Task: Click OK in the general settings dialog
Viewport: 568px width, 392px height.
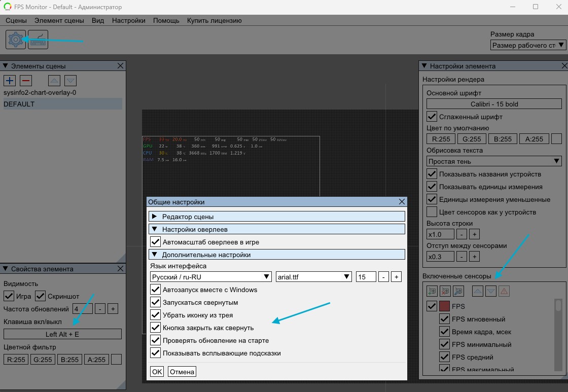Action: tap(157, 372)
